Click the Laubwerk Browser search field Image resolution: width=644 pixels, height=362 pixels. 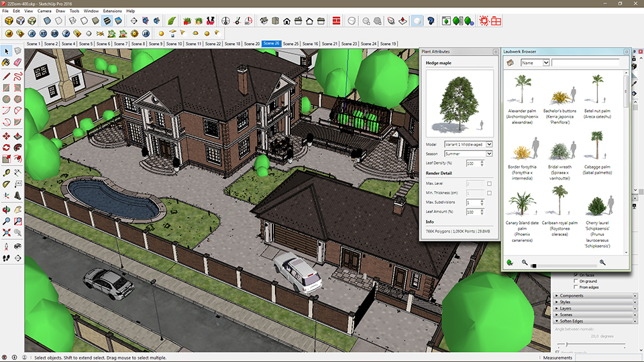coord(586,62)
